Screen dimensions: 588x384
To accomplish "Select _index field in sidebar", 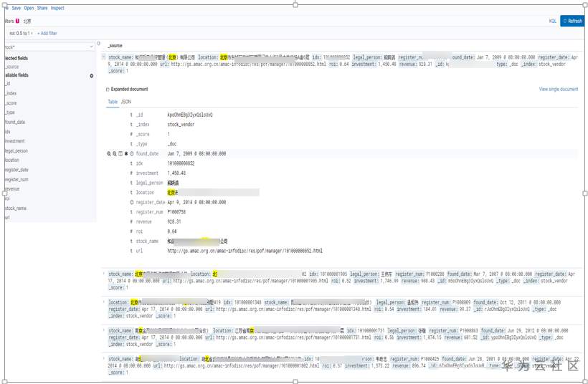I will [11, 93].
